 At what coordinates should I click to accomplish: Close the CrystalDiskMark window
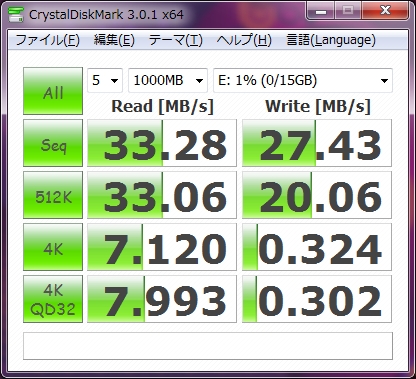click(386, 11)
